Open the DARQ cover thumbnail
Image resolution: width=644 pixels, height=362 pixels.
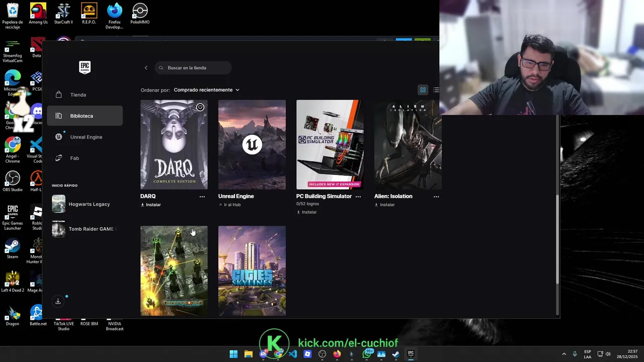point(174,144)
